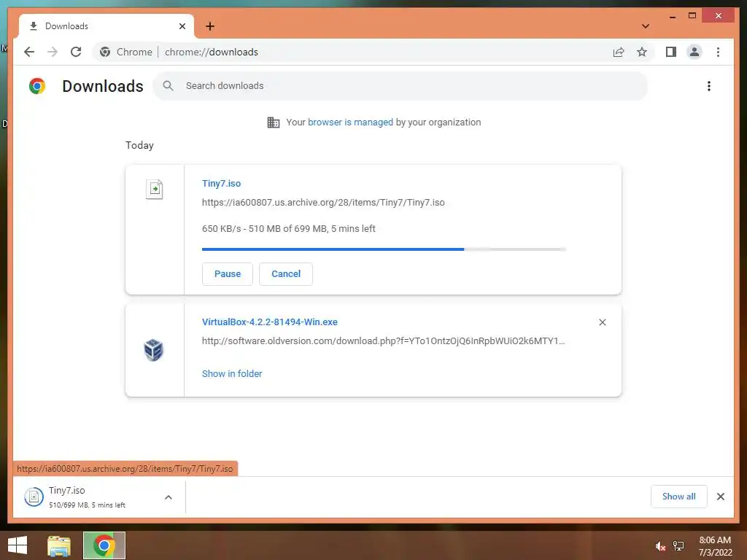Click the 650 KB/s download status text
The height and width of the screenshot is (560, 747).
click(289, 228)
